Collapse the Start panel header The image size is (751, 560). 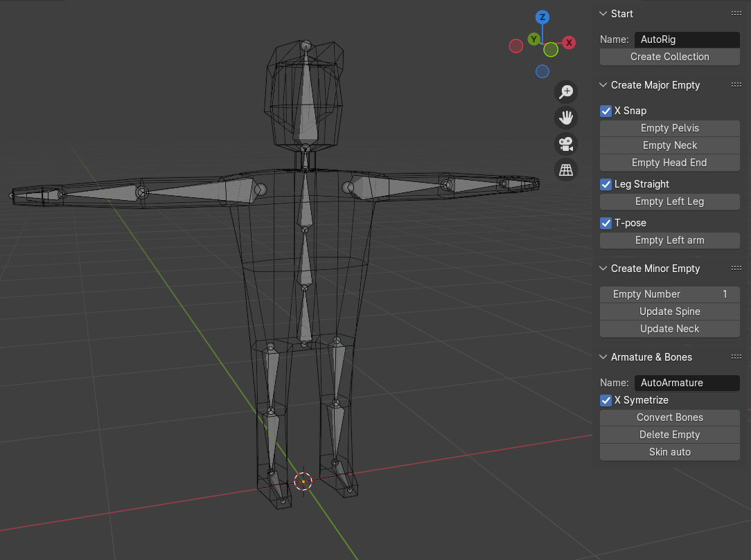click(602, 13)
